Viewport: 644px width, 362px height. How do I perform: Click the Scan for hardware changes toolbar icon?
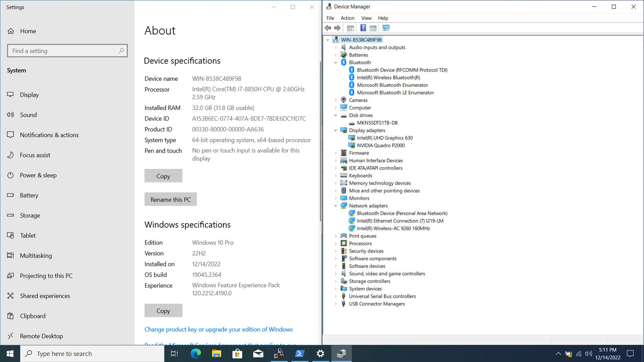[x=386, y=28]
